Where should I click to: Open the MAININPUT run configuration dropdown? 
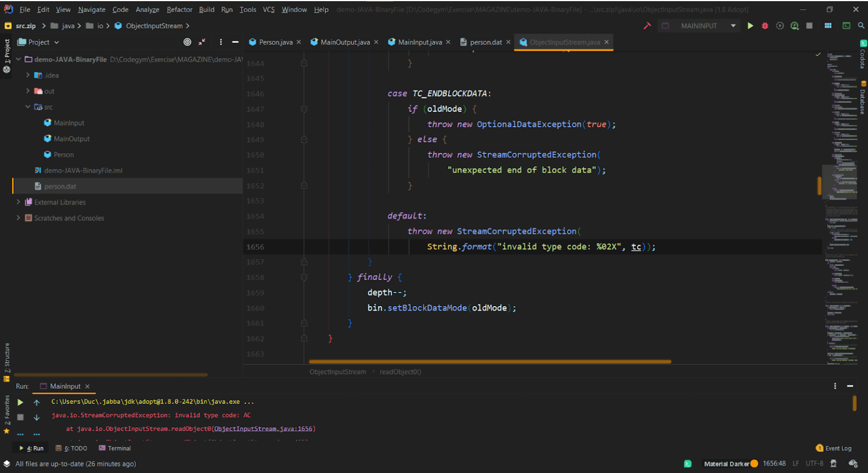699,25
